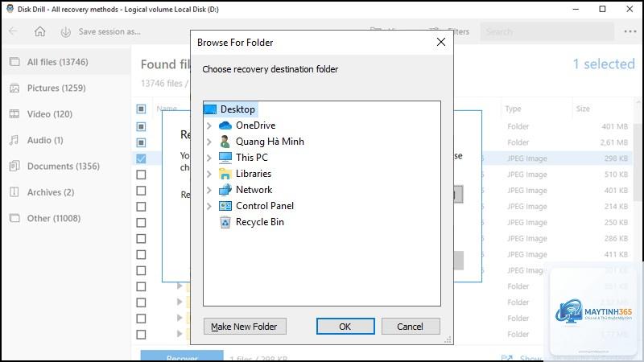Click the Documents category icon
The width and height of the screenshot is (644, 362).
pyautogui.click(x=14, y=167)
